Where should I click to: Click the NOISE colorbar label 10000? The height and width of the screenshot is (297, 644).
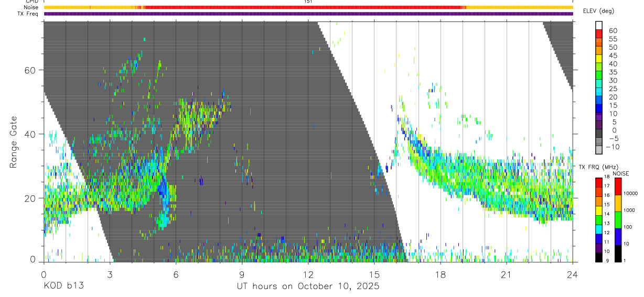coord(632,193)
